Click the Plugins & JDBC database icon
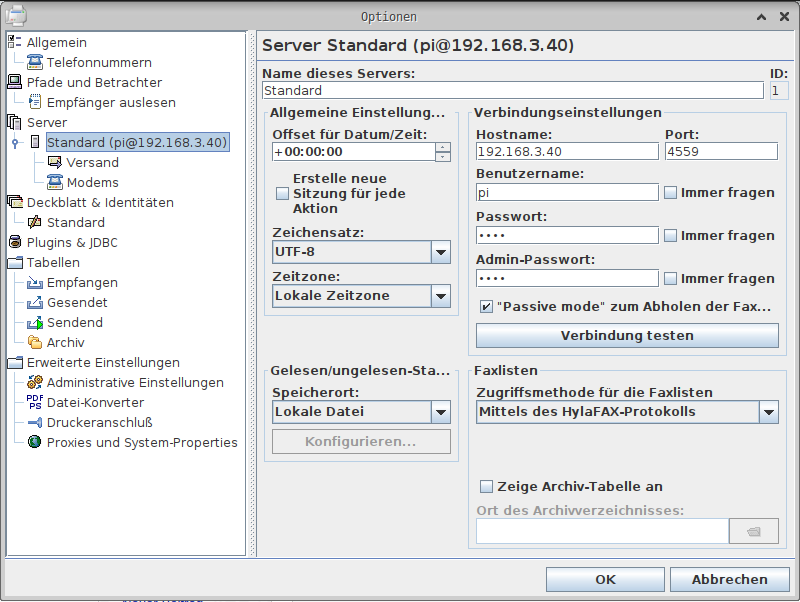Image resolution: width=800 pixels, height=602 pixels. coord(15,242)
